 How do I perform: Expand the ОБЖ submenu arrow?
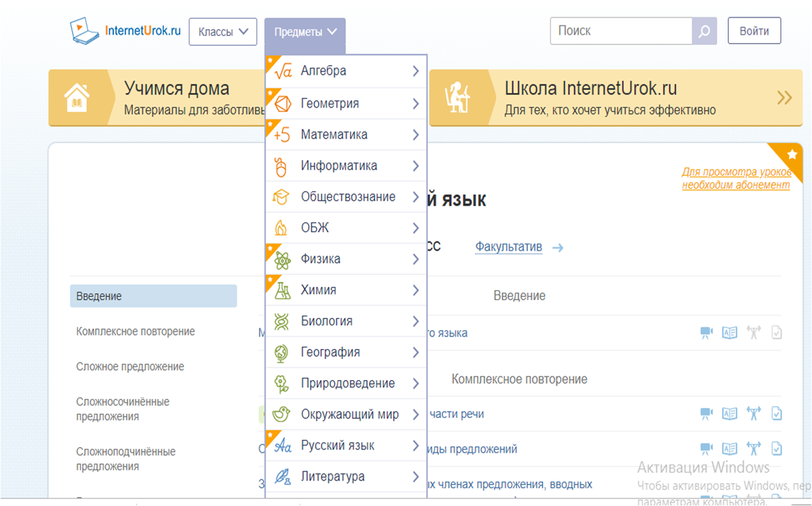[416, 228]
